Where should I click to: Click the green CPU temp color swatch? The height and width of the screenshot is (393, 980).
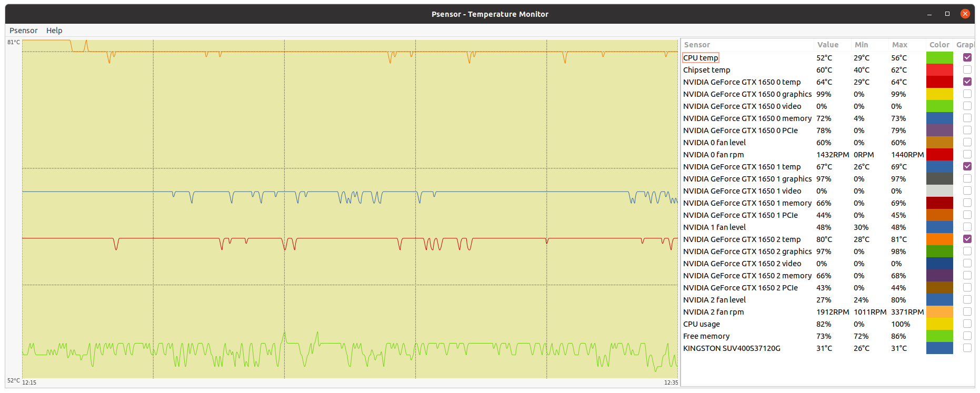pos(939,57)
